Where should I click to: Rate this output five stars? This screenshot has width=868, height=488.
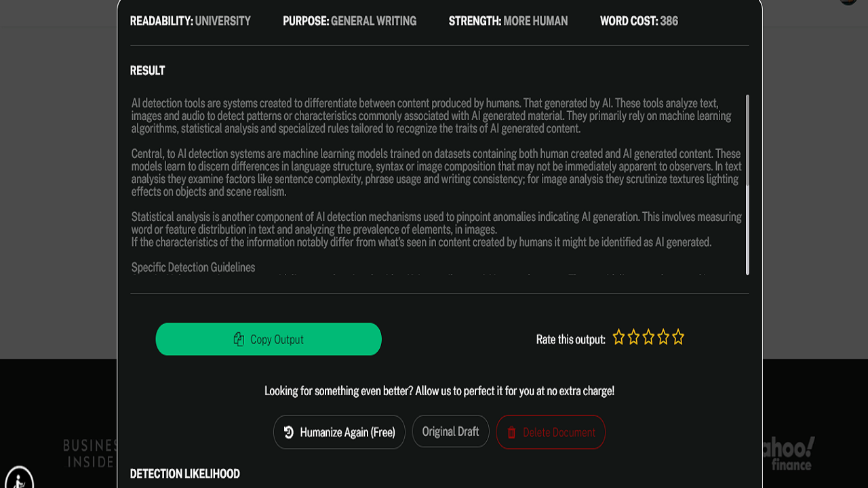[678, 338]
